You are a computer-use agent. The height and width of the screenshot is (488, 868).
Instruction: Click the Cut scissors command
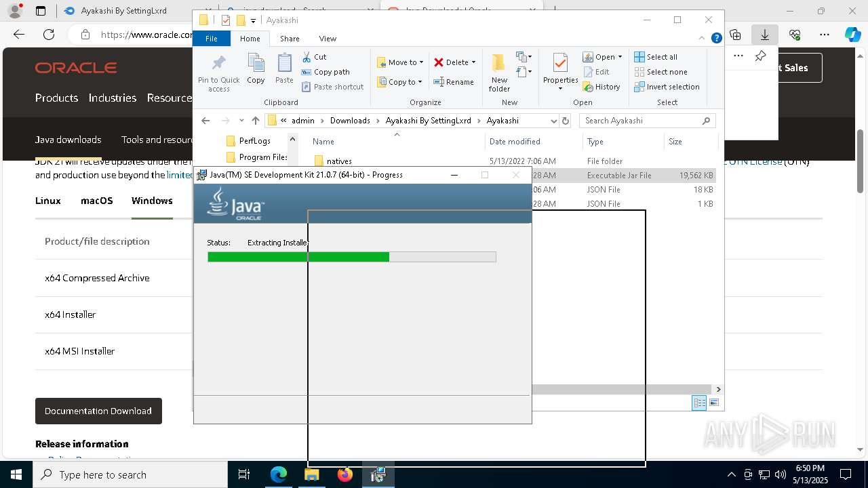(x=314, y=57)
